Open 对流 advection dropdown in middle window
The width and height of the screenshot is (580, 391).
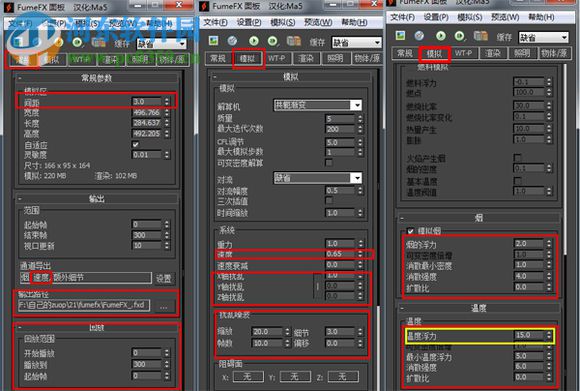pos(317,178)
